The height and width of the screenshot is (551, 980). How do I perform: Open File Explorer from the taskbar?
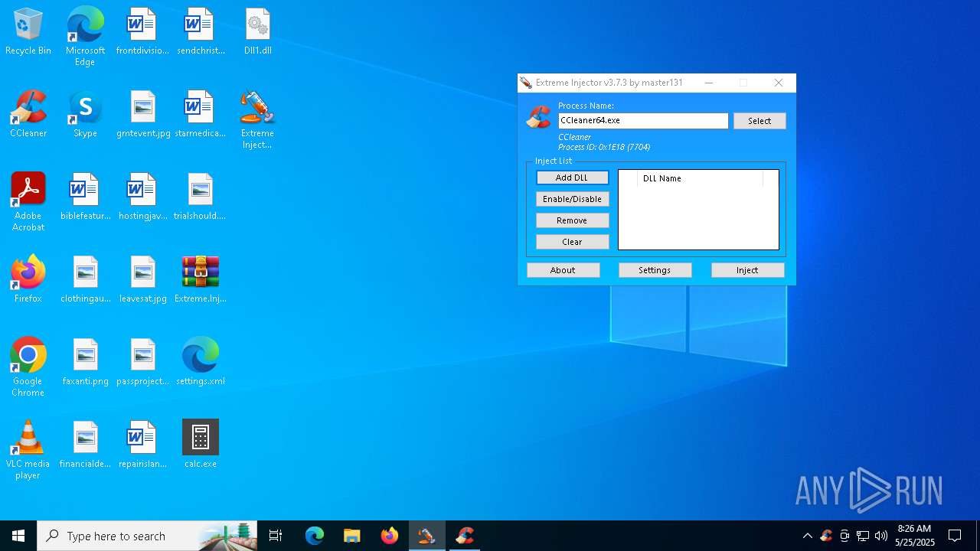[x=351, y=536]
